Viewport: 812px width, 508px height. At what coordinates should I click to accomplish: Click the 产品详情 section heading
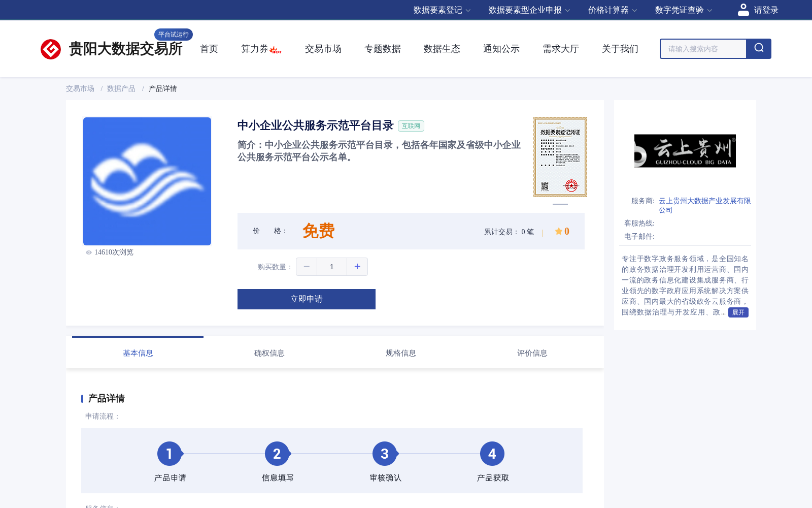point(107,399)
